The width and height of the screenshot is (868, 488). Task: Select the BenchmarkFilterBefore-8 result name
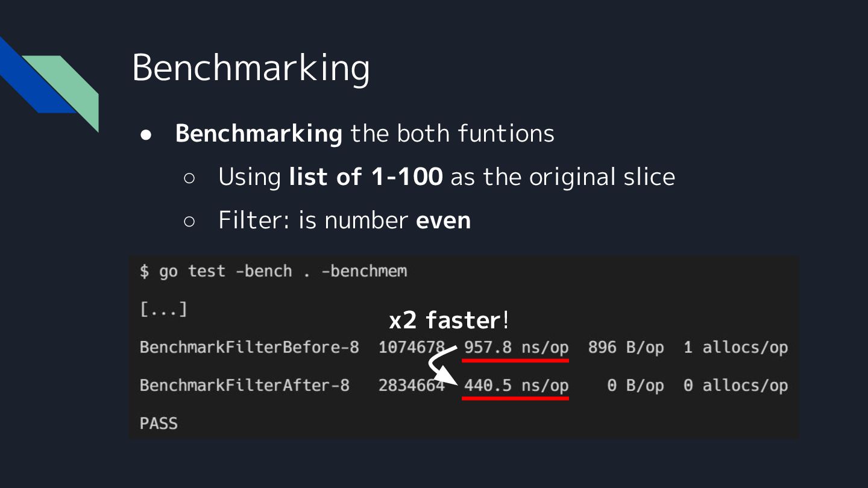pos(249,348)
